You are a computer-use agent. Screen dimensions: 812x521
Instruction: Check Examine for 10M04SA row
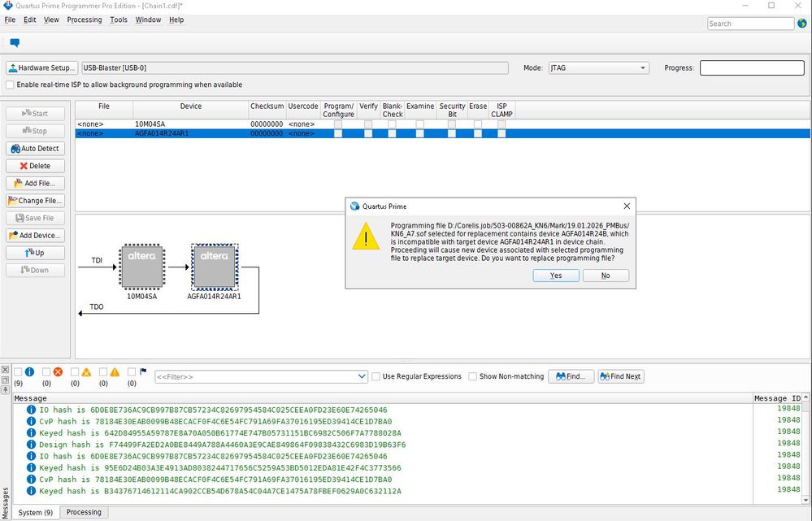pos(420,124)
